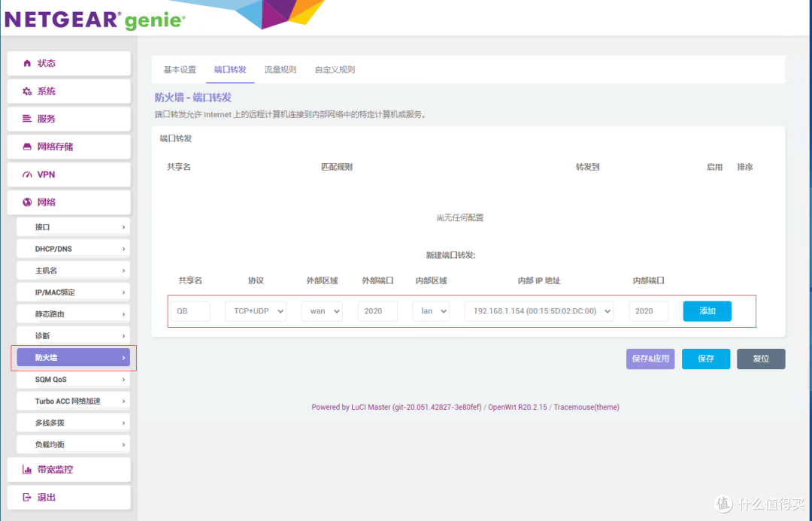Open the protocol dropdown showing TCP+UDP

256,310
